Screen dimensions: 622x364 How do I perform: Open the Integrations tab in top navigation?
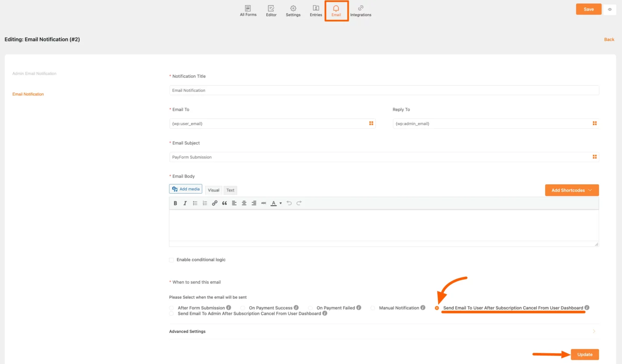(360, 11)
